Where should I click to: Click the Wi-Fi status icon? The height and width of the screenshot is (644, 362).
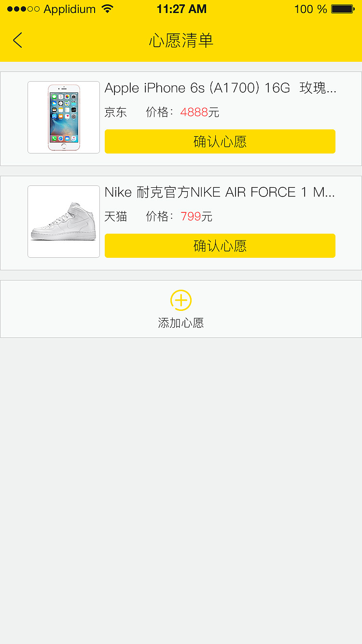pos(108,9)
